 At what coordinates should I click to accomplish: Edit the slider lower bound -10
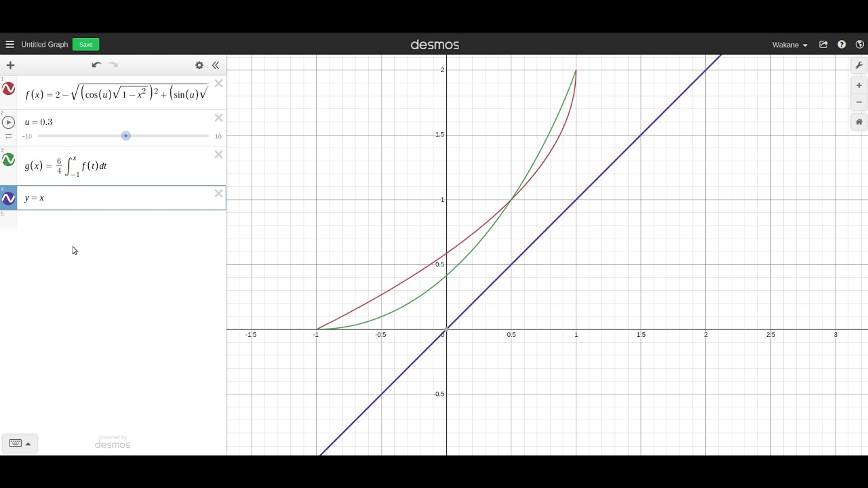tap(26, 136)
